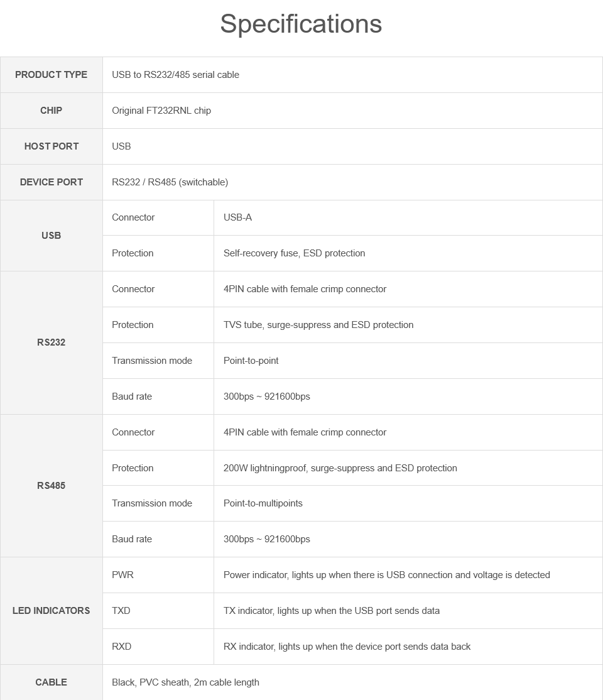
Task: Click 'RS232 / RS485 (switchable)' text
Action: (x=170, y=182)
